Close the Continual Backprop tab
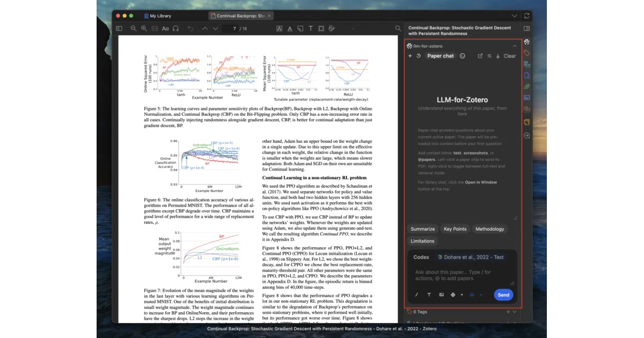The height and width of the screenshot is (338, 644). click(x=269, y=16)
